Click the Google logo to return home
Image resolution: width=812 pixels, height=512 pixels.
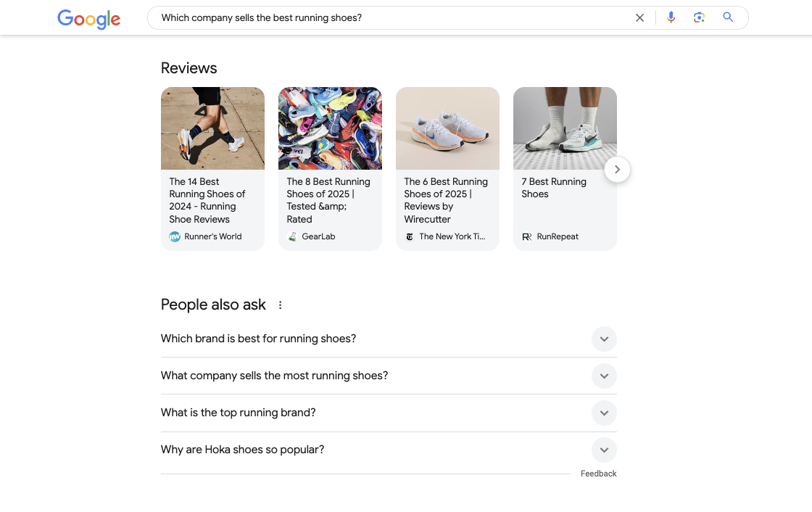(x=88, y=20)
